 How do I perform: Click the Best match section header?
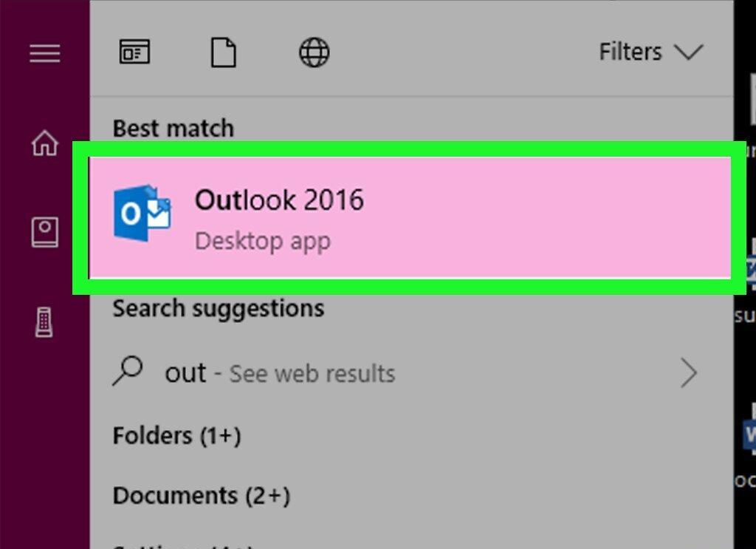[x=173, y=129]
